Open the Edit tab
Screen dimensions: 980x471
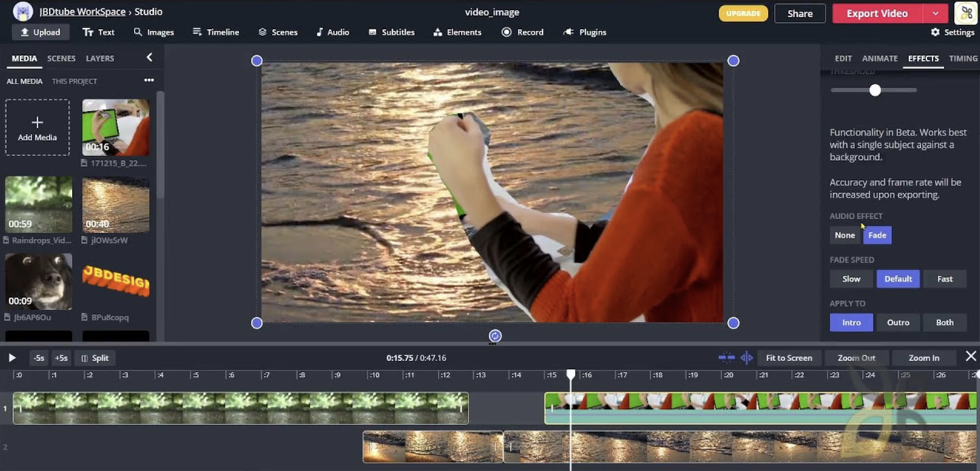click(843, 58)
